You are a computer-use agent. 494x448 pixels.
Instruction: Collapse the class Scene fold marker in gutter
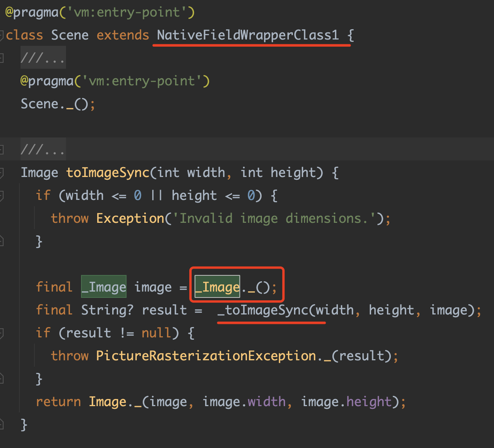(2, 35)
